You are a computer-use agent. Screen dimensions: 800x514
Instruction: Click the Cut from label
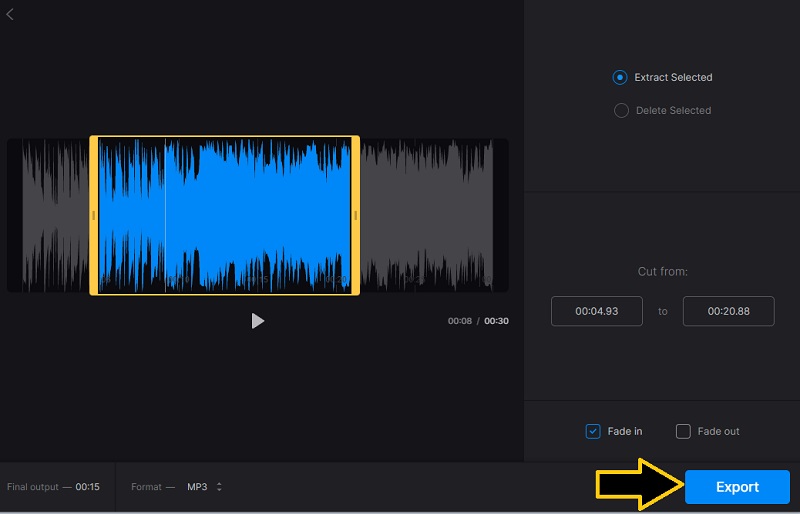click(662, 272)
